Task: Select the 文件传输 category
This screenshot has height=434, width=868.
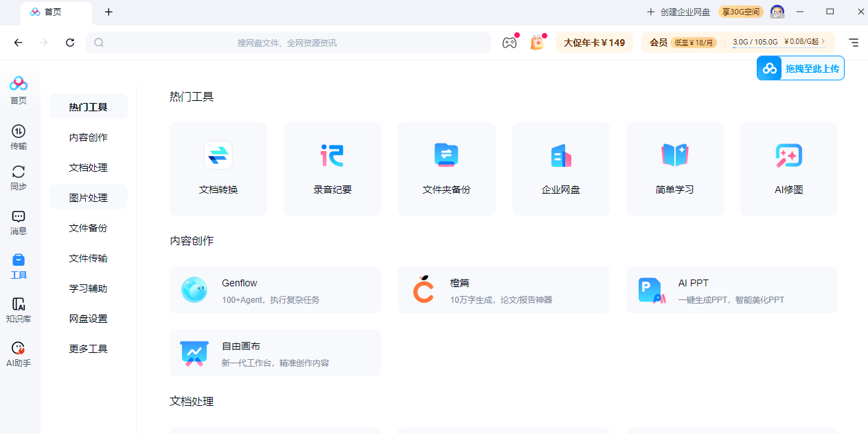Action: point(88,258)
